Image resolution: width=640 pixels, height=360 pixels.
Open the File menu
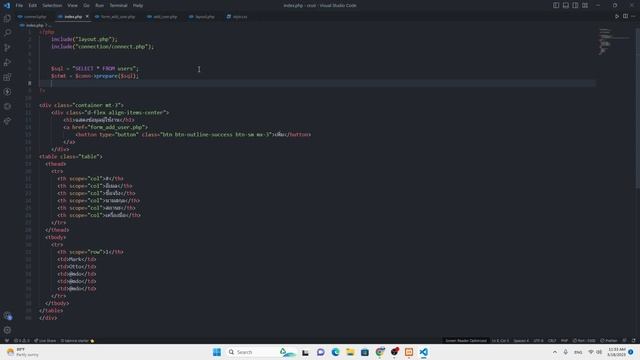(19, 5)
